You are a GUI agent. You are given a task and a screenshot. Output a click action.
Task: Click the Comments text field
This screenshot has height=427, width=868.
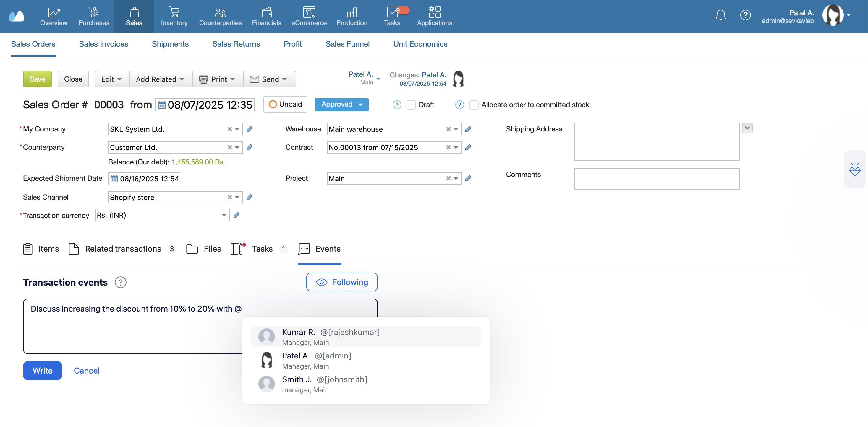pos(656,179)
